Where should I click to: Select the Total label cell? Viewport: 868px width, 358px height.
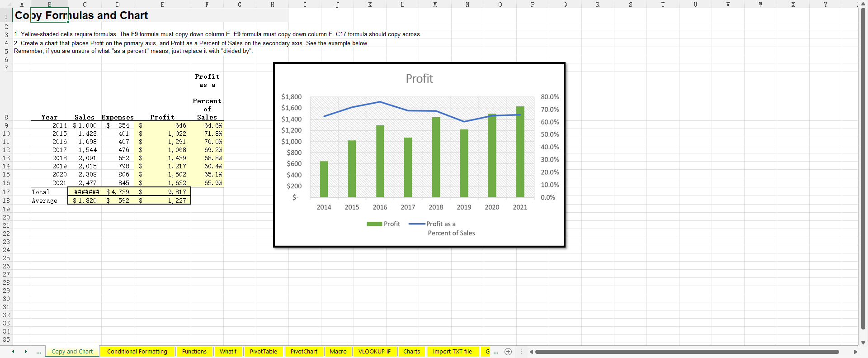point(49,192)
